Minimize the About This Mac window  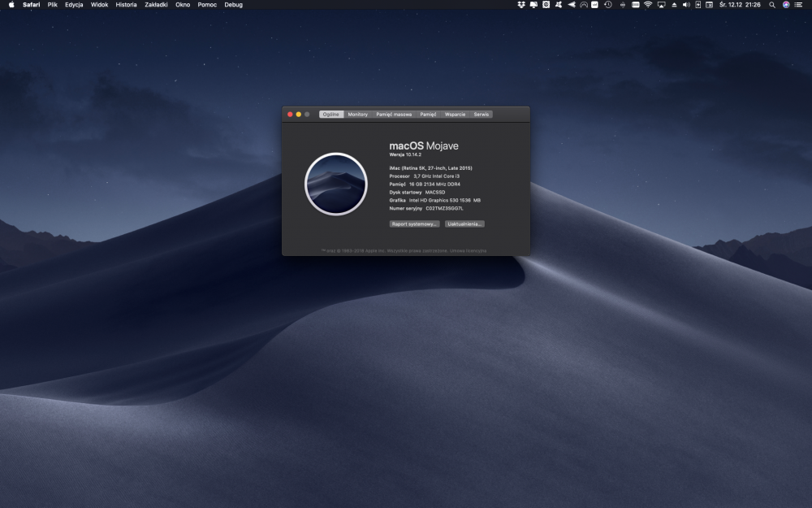[298, 114]
